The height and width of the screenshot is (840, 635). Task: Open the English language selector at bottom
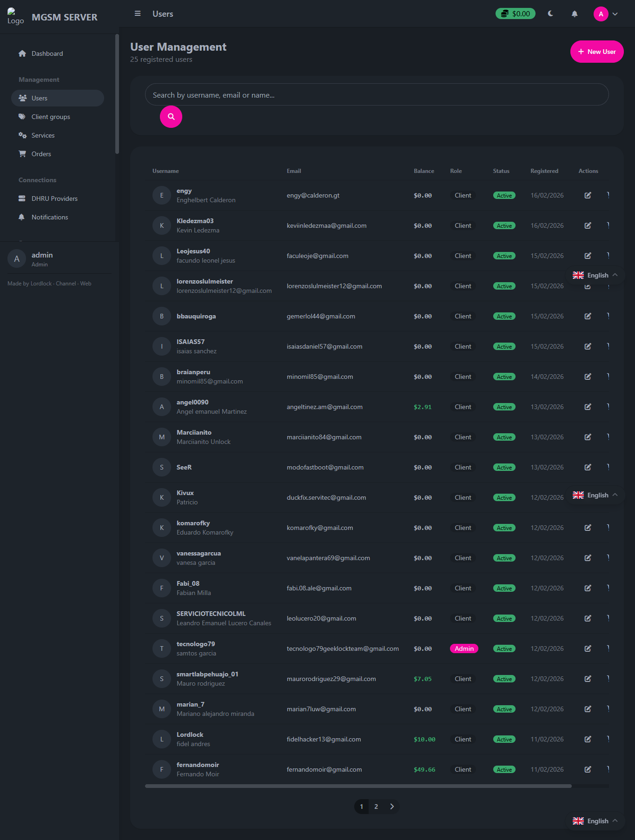tap(595, 821)
